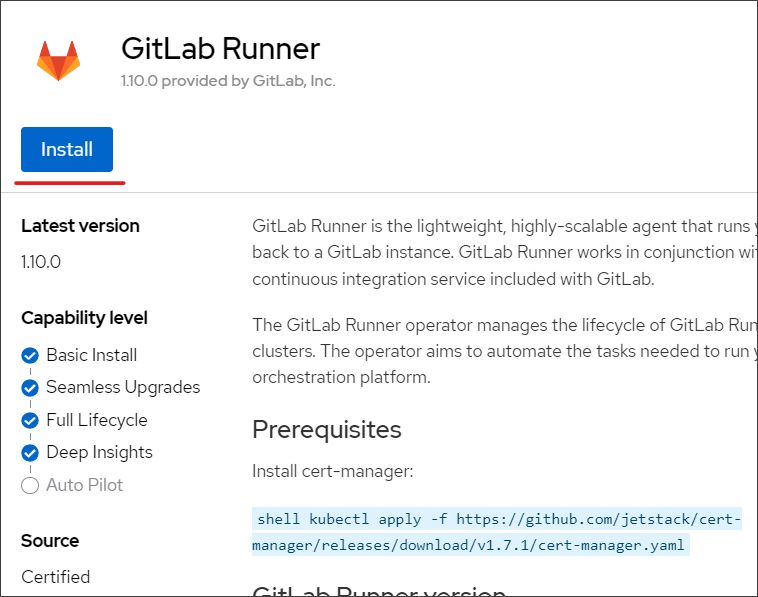Screen dimensions: 758x597
Task: Click the Auto Pilot label
Action: click(x=85, y=485)
